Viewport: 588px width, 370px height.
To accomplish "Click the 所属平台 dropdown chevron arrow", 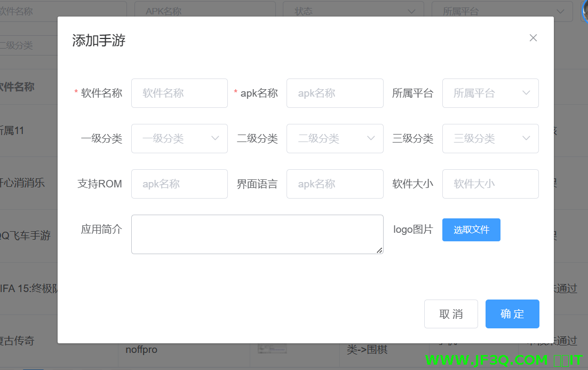I will coord(526,93).
